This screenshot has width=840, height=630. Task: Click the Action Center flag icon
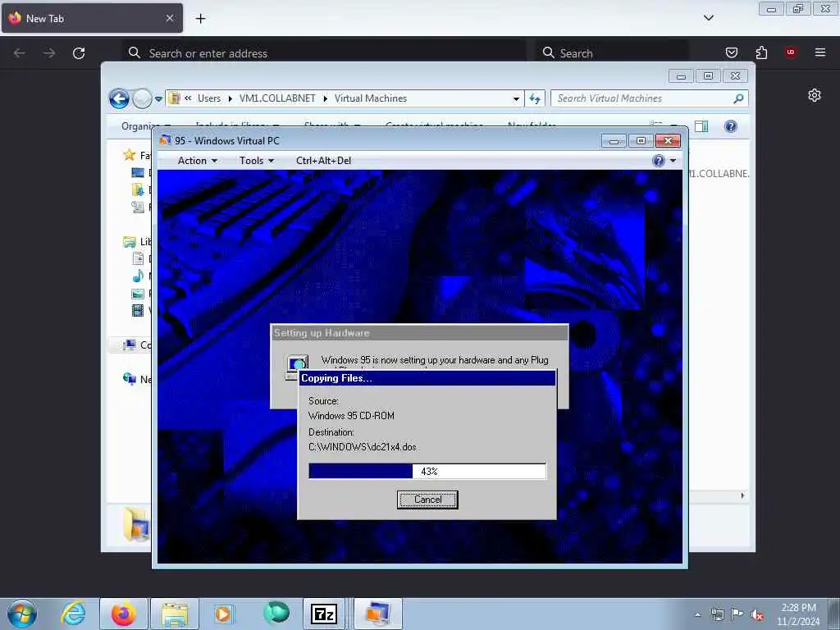coord(737,614)
